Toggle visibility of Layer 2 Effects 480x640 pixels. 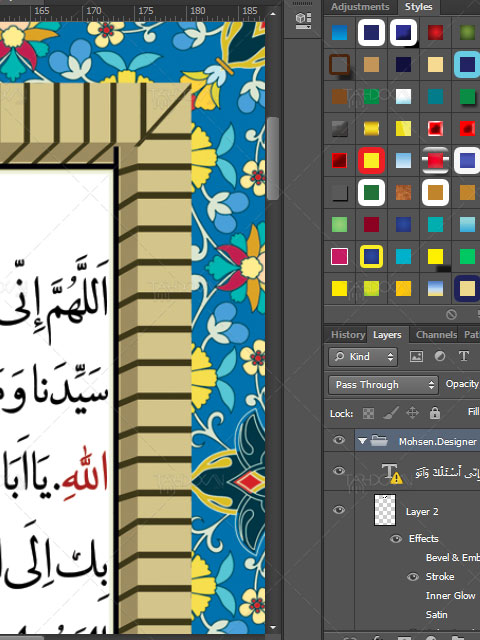point(396,539)
